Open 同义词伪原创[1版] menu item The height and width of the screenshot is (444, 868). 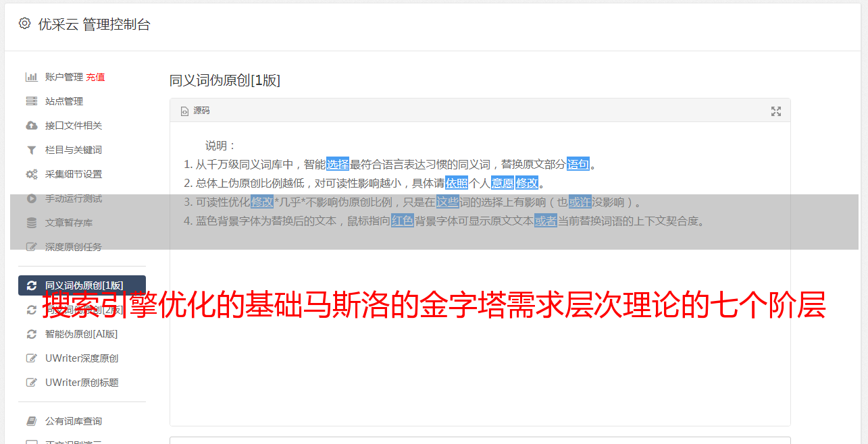point(82,285)
